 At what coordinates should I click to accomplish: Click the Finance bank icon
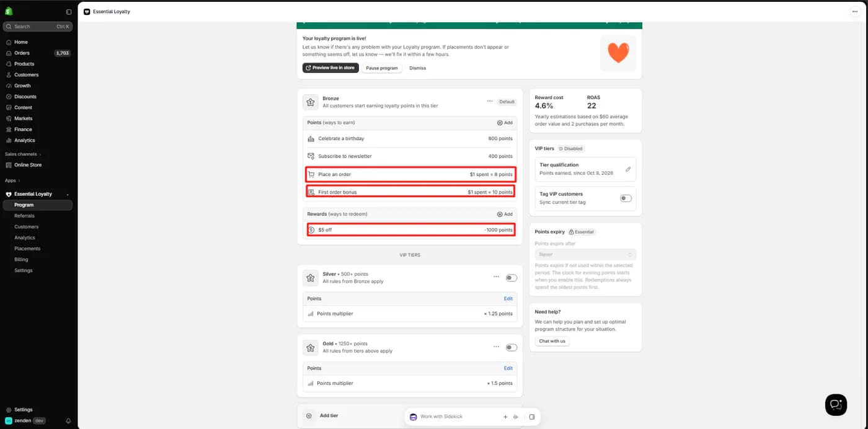point(9,130)
